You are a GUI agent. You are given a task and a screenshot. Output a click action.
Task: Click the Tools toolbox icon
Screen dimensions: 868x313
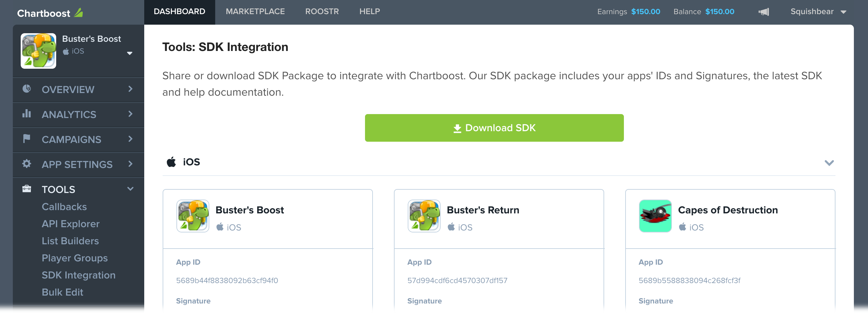[x=27, y=188]
